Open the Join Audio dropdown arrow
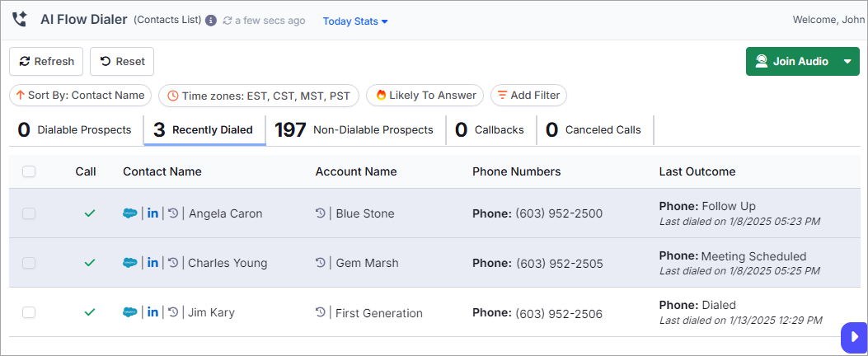The height and width of the screenshot is (356, 868). (847, 62)
